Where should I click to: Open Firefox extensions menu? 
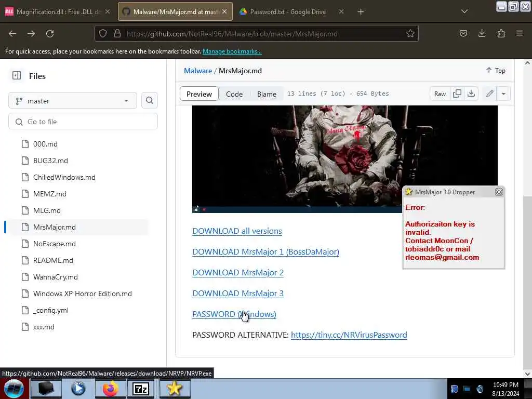coord(501,33)
